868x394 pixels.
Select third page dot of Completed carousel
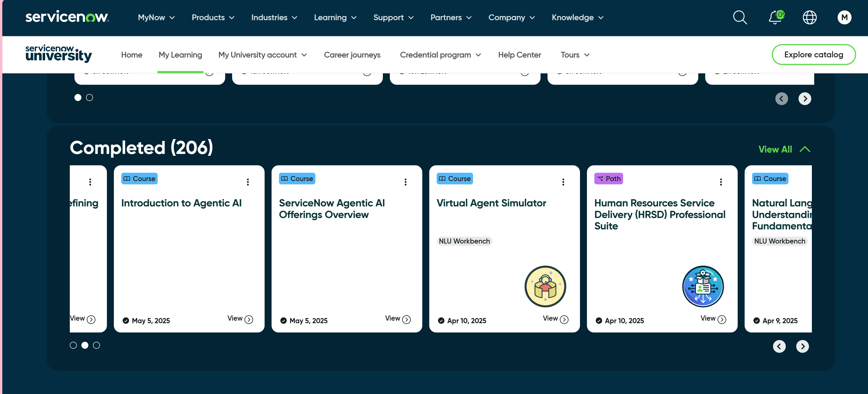[x=96, y=345]
